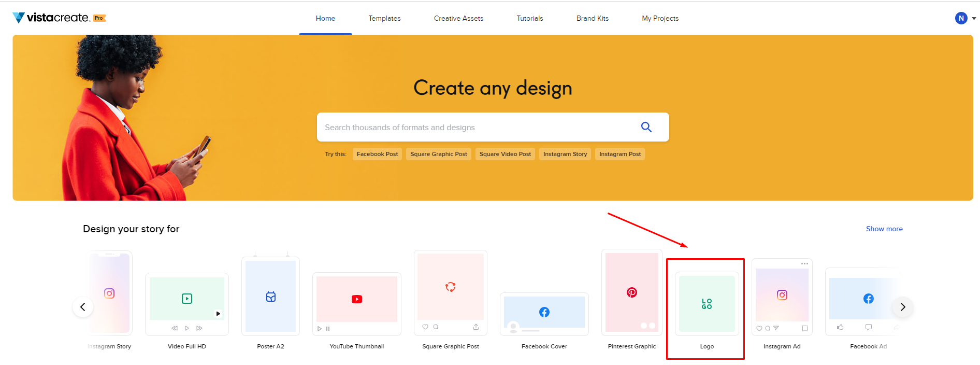980x365 pixels.
Task: Open the Brand Kits tab
Action: pyautogui.click(x=593, y=18)
